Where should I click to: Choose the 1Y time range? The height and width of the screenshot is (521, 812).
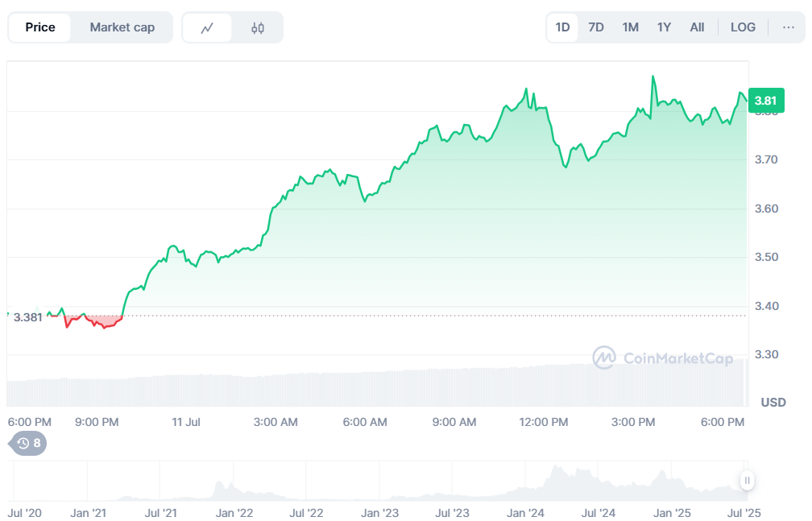pos(664,27)
